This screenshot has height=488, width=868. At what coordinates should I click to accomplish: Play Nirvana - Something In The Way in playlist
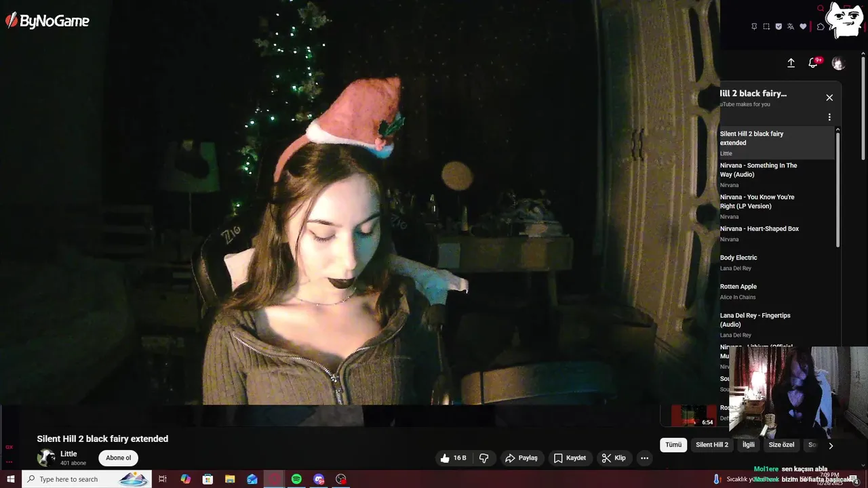[x=777, y=174]
